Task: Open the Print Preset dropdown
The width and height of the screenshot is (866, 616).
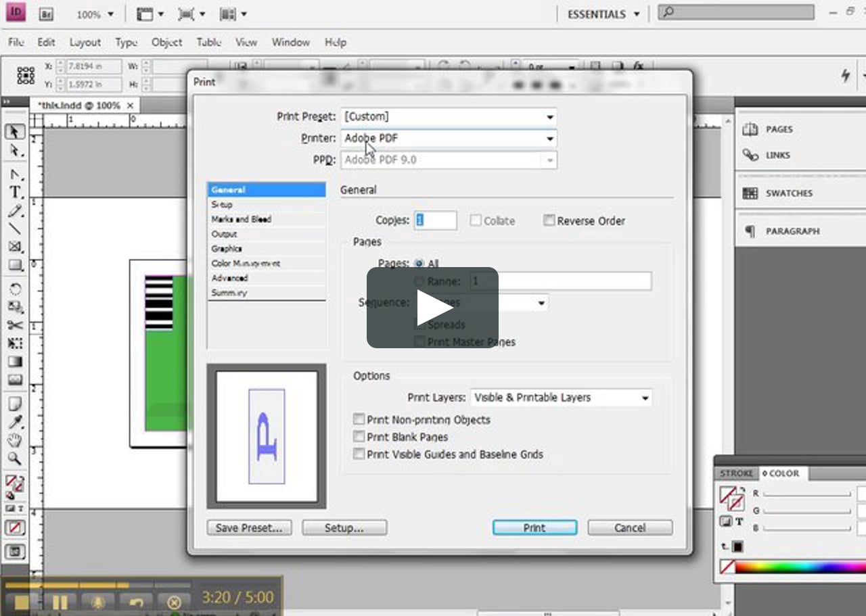Action: click(x=449, y=116)
